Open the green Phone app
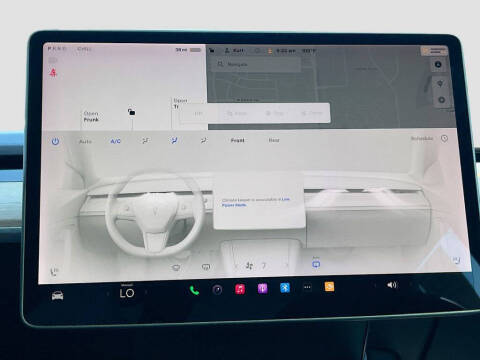This screenshot has width=480, height=360. point(194,290)
